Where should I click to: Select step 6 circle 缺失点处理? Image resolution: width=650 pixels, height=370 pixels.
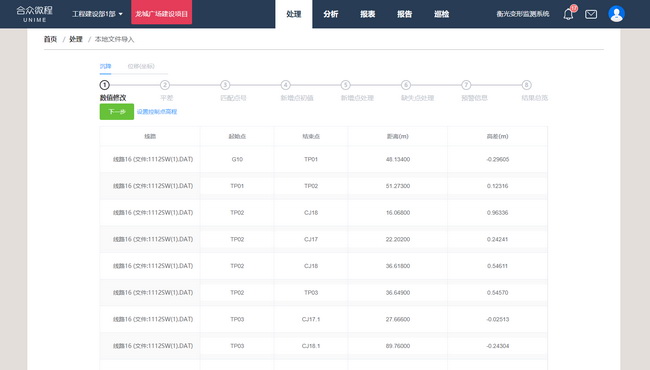406,85
